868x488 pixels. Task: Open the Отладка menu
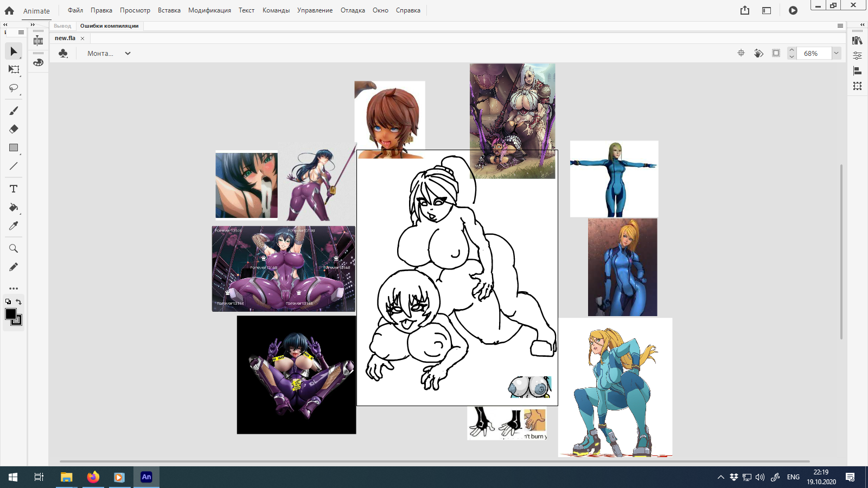353,10
